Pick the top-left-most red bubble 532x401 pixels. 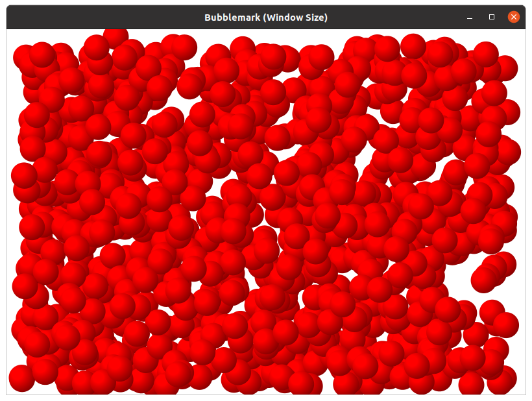[25, 56]
